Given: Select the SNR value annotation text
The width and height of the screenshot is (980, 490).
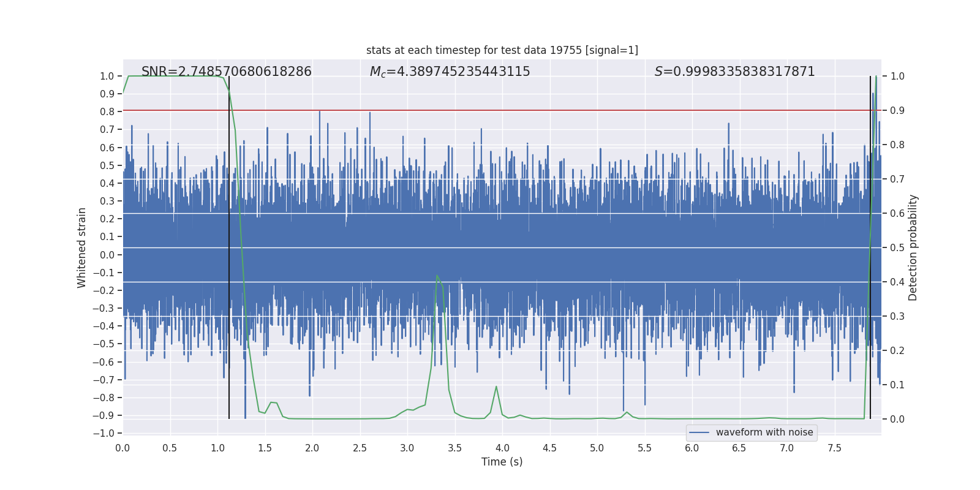Looking at the screenshot, I should [226, 72].
